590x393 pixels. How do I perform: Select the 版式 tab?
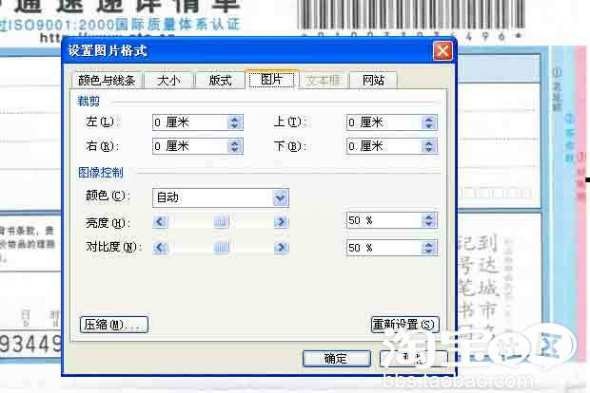(x=220, y=80)
